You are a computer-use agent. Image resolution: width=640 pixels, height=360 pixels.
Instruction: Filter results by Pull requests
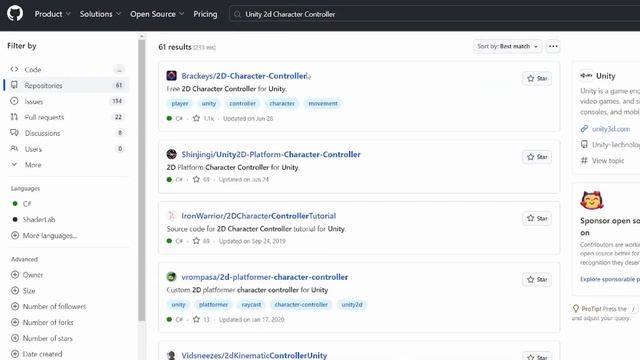coord(66,117)
